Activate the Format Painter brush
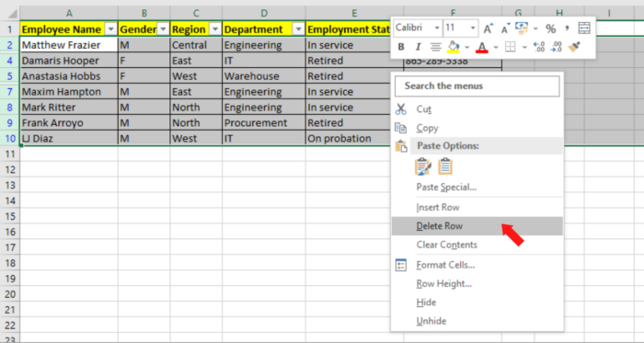The image size is (644, 343). click(574, 47)
